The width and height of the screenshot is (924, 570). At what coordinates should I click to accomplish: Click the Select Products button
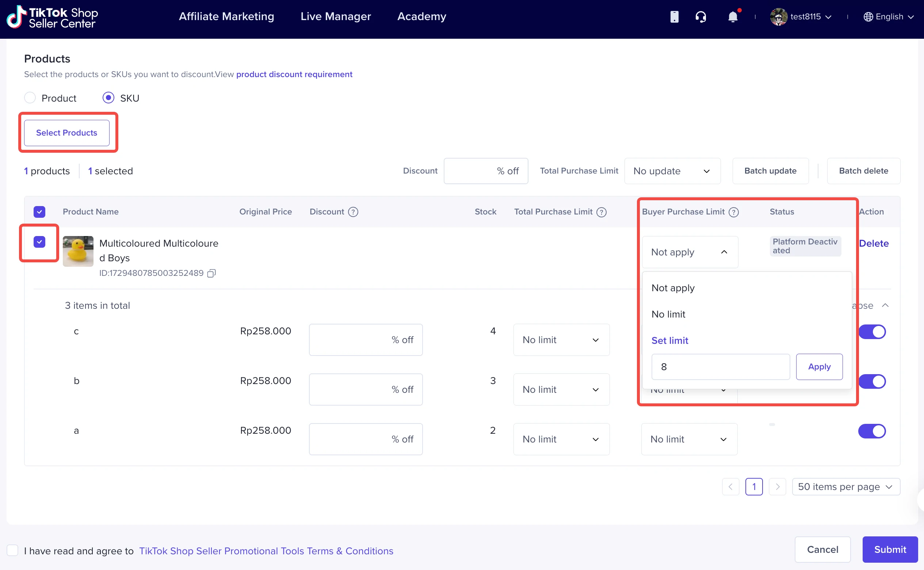(67, 133)
